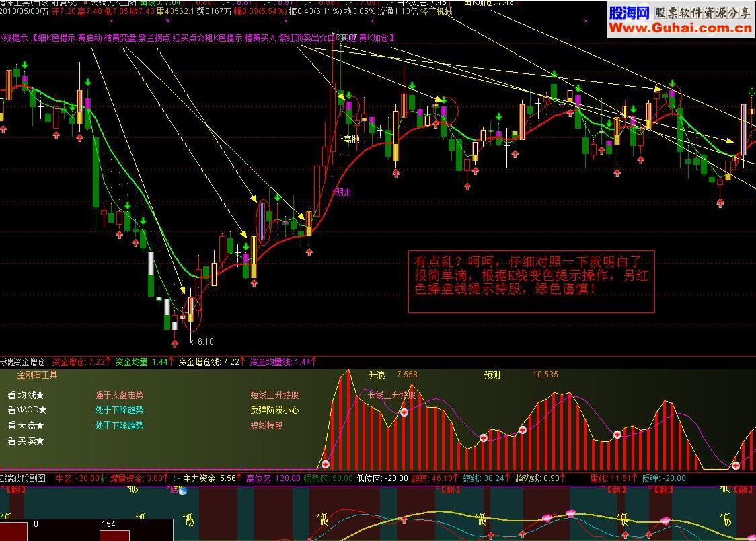Viewport: 756px width, 541px height.
Task: Click the 云端资金增仓 indicator title
Action: (22, 361)
